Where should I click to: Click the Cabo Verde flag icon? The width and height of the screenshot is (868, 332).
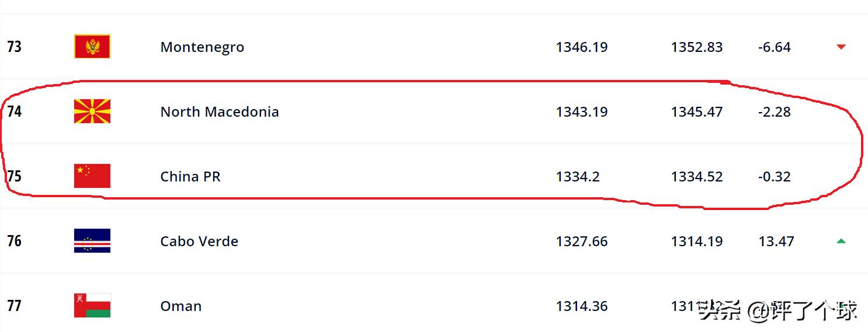coord(92,241)
